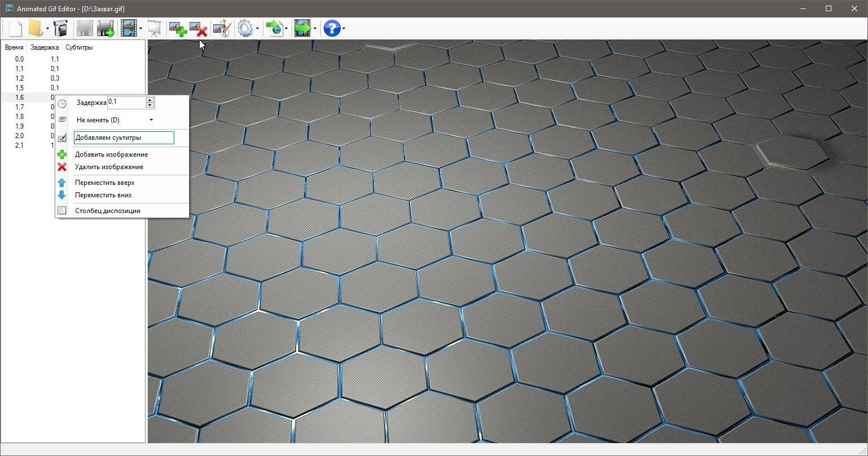Click Save As floppy with green plus
The image size is (868, 456).
[105, 28]
